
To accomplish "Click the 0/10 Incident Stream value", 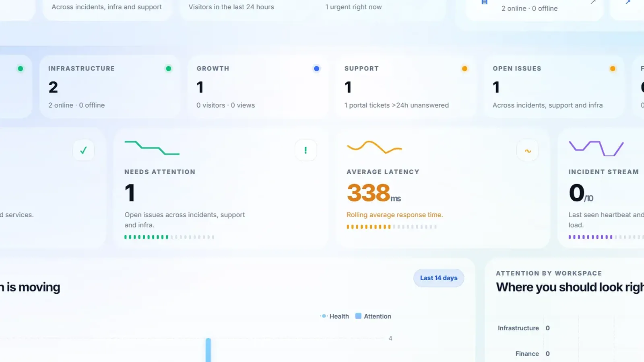I will coord(581,193).
